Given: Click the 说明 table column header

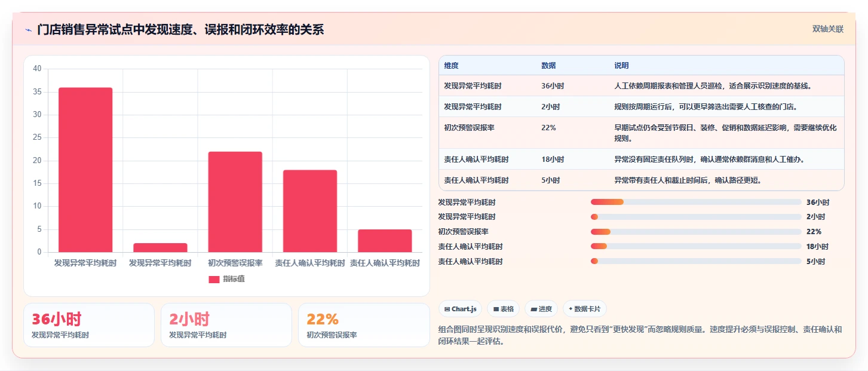Looking at the screenshot, I should pos(621,66).
